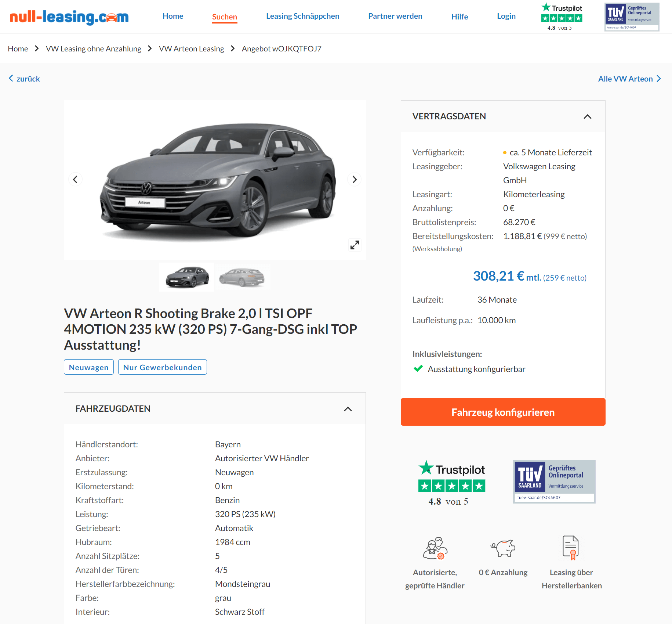Open Partner werden menu item
Screen dimensions: 672x624
395,16
